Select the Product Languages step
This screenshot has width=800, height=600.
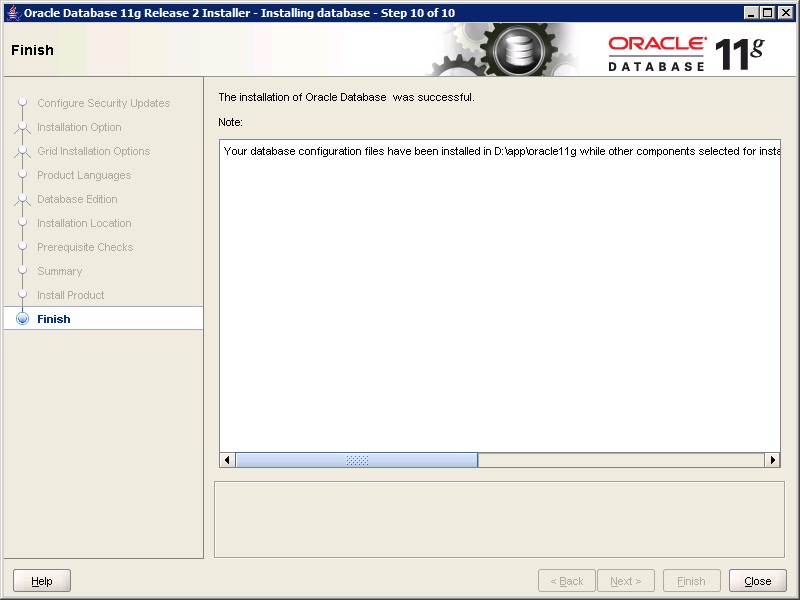(x=84, y=175)
